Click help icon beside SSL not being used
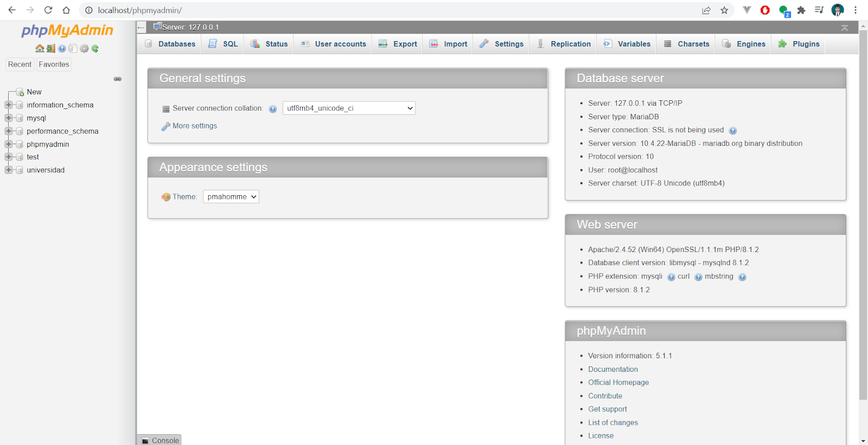Screen dimensions: 868x445 733,131
